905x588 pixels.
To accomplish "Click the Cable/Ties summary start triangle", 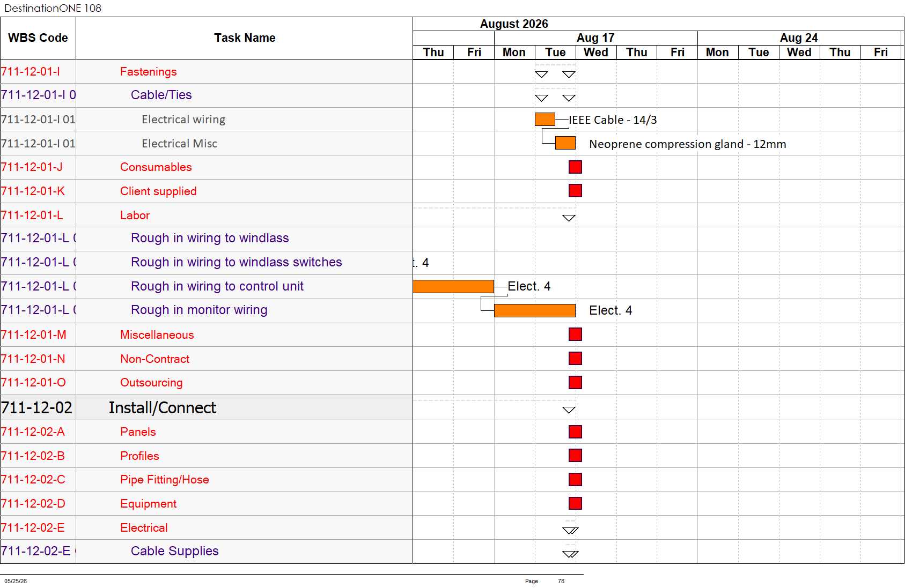I will pos(541,98).
